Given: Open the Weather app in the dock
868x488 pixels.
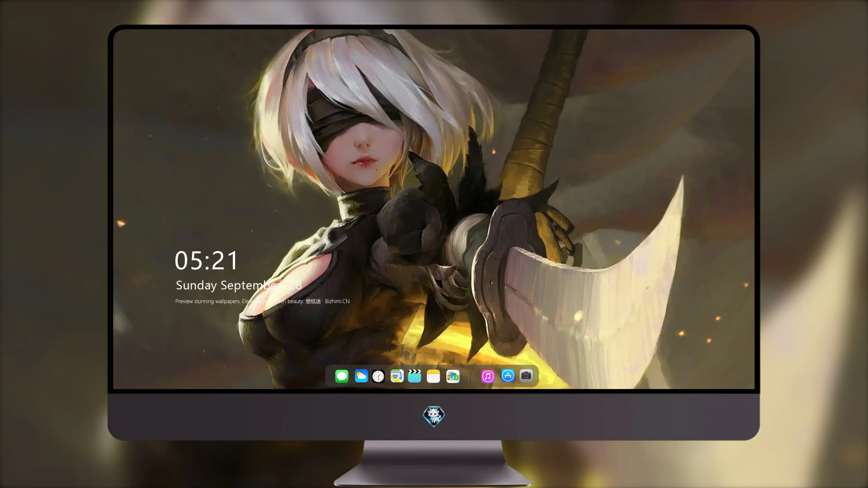Looking at the screenshot, I should pos(361,376).
